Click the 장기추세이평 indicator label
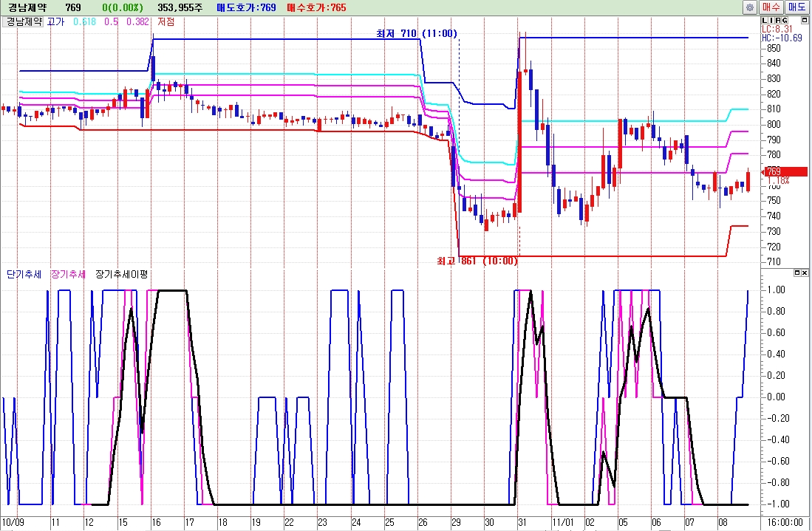812x531 pixels. point(122,274)
